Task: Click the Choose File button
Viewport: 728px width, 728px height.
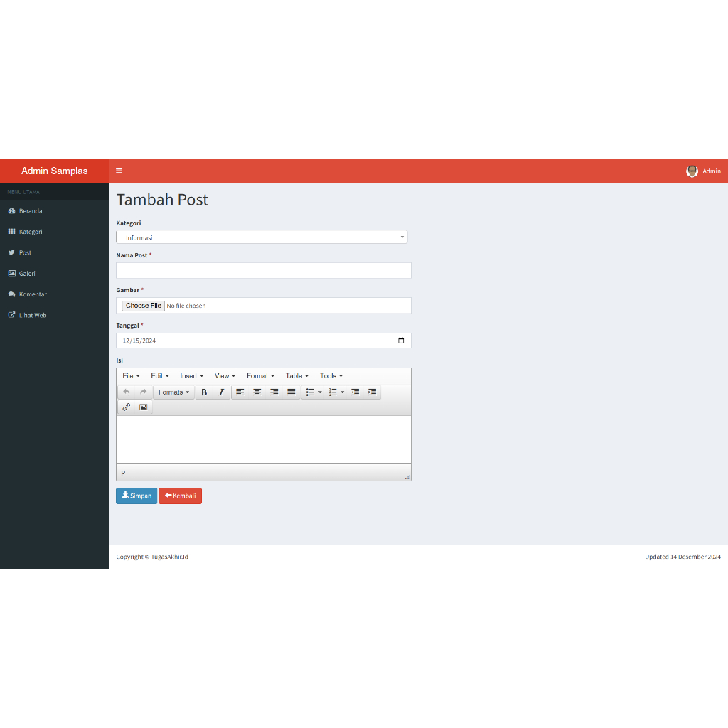Action: click(143, 306)
